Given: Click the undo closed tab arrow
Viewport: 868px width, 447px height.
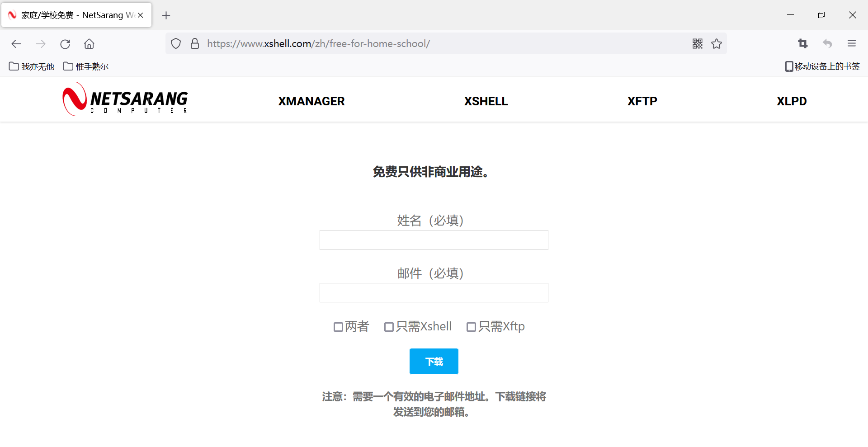Looking at the screenshot, I should (x=827, y=44).
